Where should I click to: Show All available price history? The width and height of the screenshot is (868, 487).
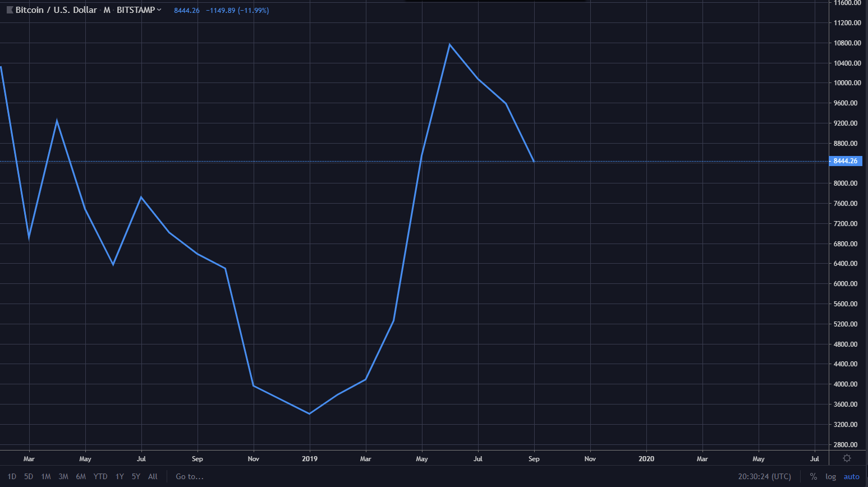tap(152, 476)
